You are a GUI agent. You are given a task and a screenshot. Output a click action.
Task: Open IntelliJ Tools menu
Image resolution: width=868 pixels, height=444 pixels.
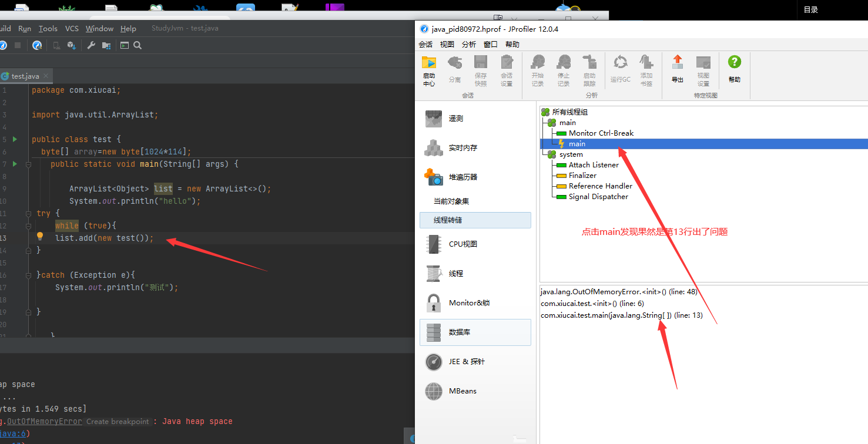pos(48,28)
